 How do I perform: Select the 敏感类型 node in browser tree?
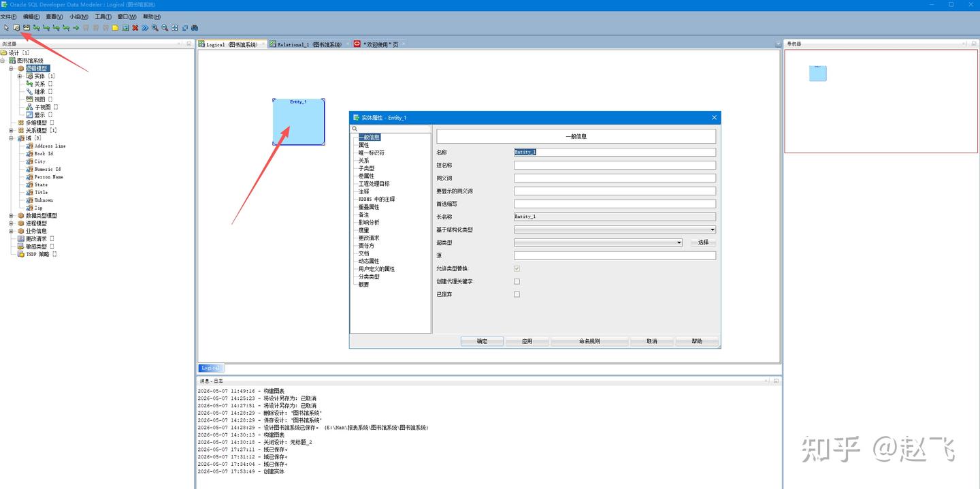[x=36, y=246]
